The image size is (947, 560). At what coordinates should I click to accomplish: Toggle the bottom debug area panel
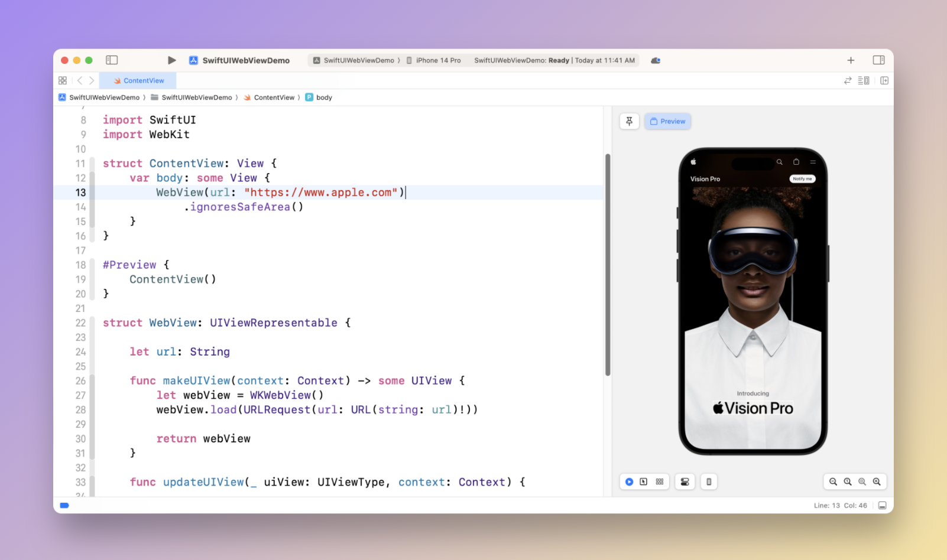[x=882, y=506]
